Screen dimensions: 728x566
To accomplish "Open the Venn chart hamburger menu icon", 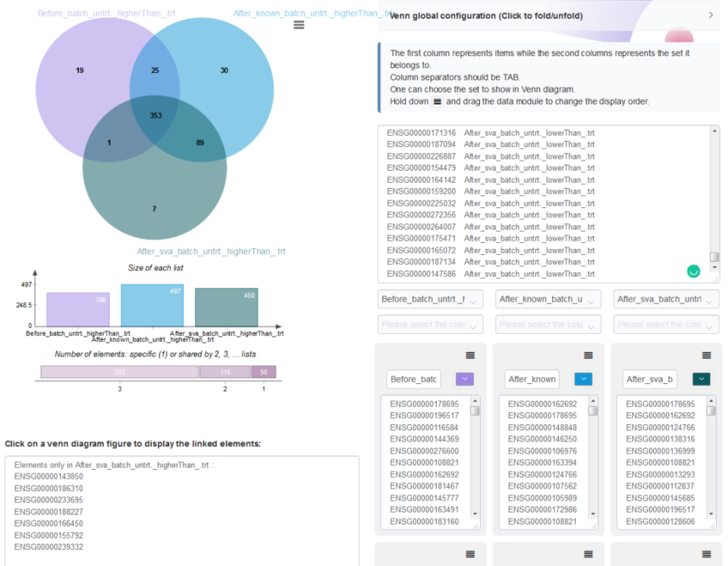I will coord(299,25).
